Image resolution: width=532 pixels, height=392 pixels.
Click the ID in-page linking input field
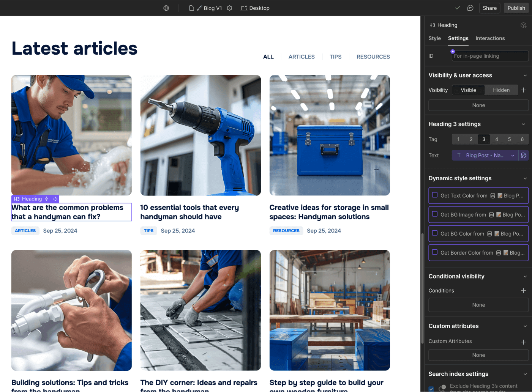point(490,56)
